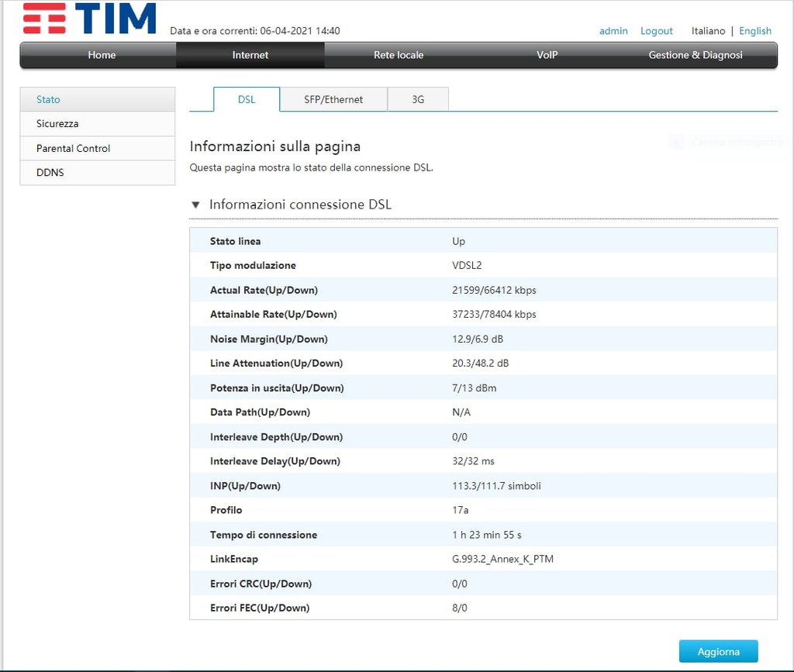Click the value 32/32 ms

tap(473, 461)
